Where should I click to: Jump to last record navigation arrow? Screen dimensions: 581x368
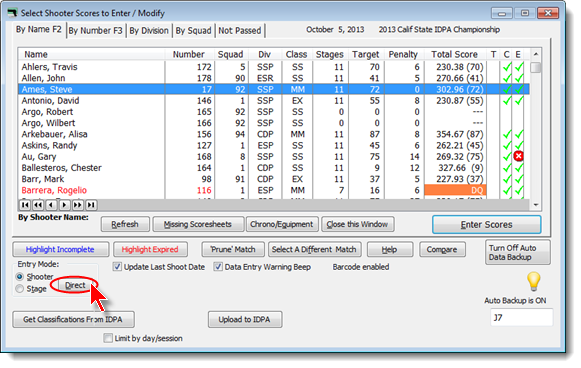click(91, 205)
